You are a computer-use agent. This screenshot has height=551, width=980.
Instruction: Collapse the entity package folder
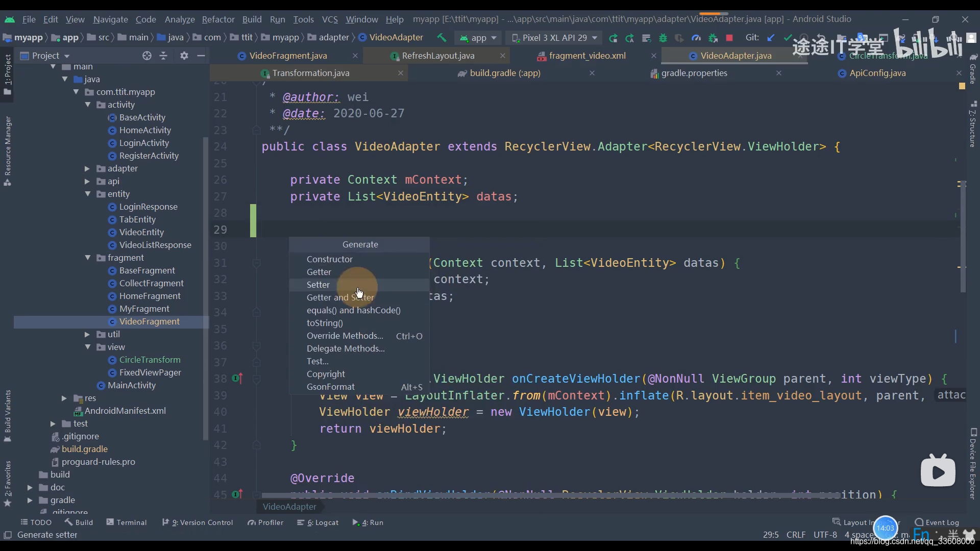87,194
